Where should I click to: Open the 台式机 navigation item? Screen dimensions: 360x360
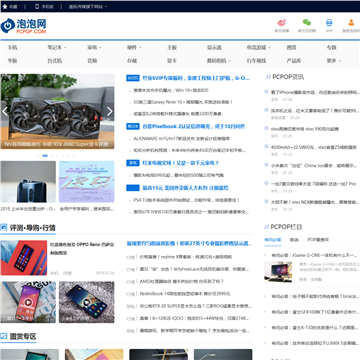coord(55,61)
